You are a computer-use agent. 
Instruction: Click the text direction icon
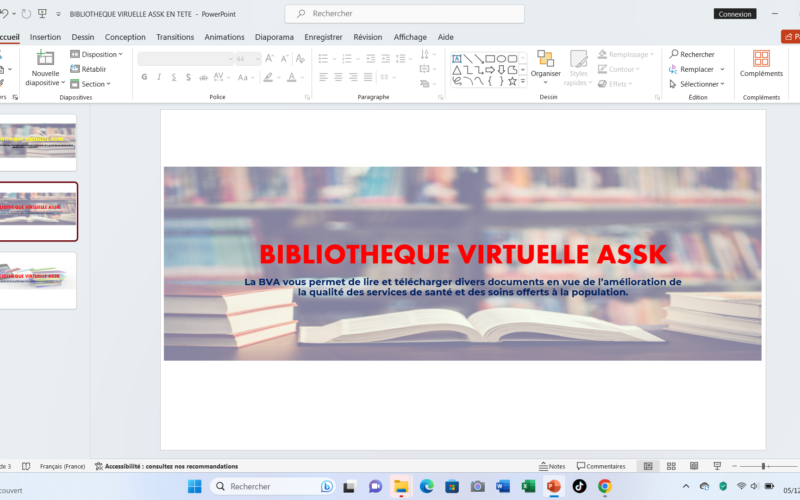click(424, 54)
